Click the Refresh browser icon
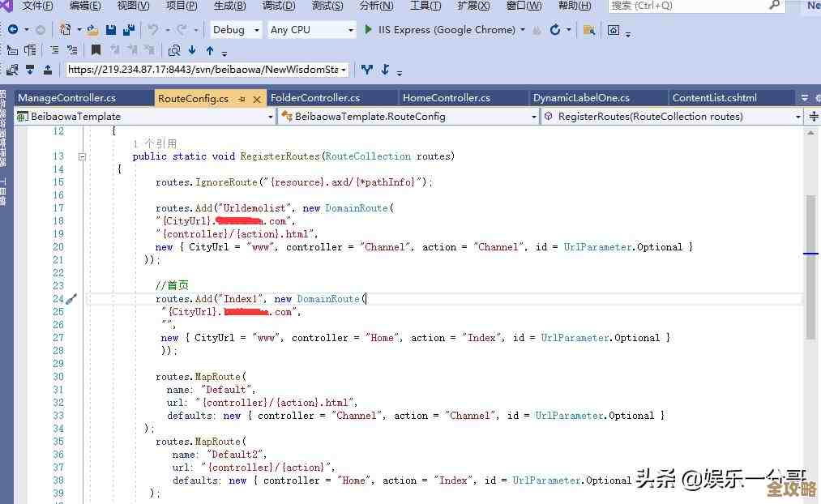The image size is (821, 504). coord(555,30)
